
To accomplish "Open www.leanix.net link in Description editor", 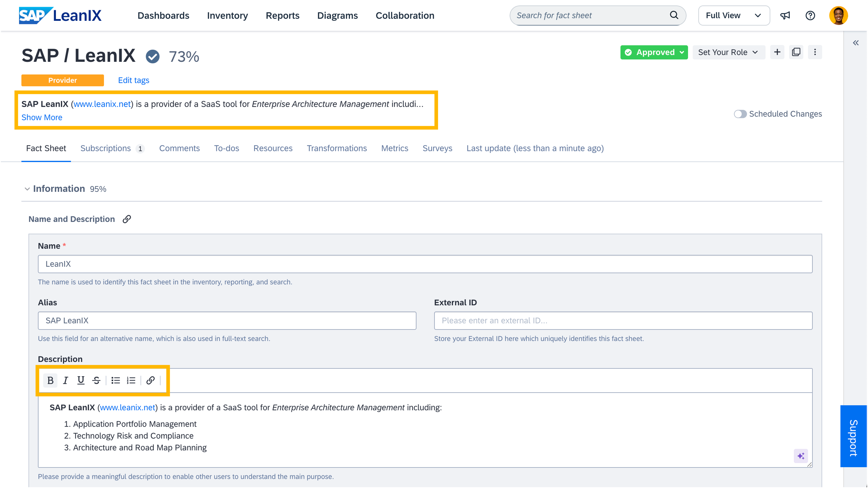I will (x=128, y=407).
